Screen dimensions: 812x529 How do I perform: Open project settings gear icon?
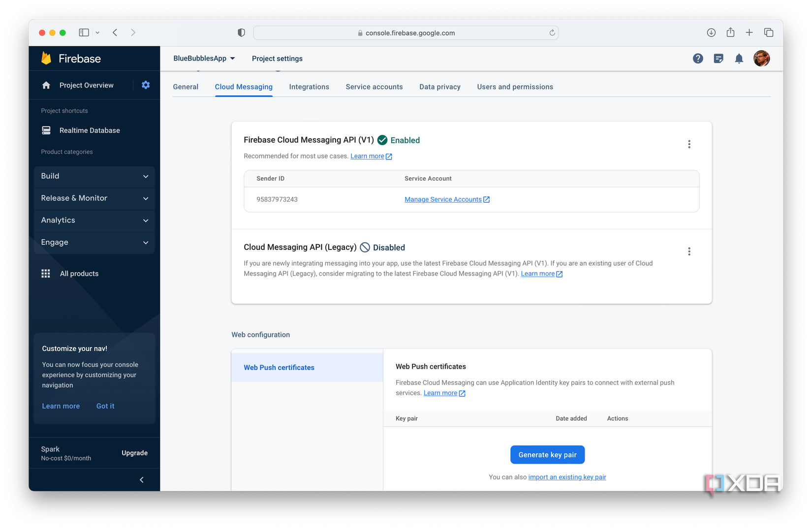pyautogui.click(x=146, y=85)
